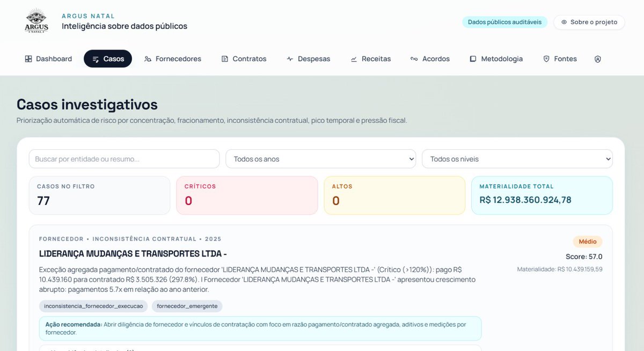Click the Fontes shield icon
Screen dimensions: 644x351
(546, 59)
